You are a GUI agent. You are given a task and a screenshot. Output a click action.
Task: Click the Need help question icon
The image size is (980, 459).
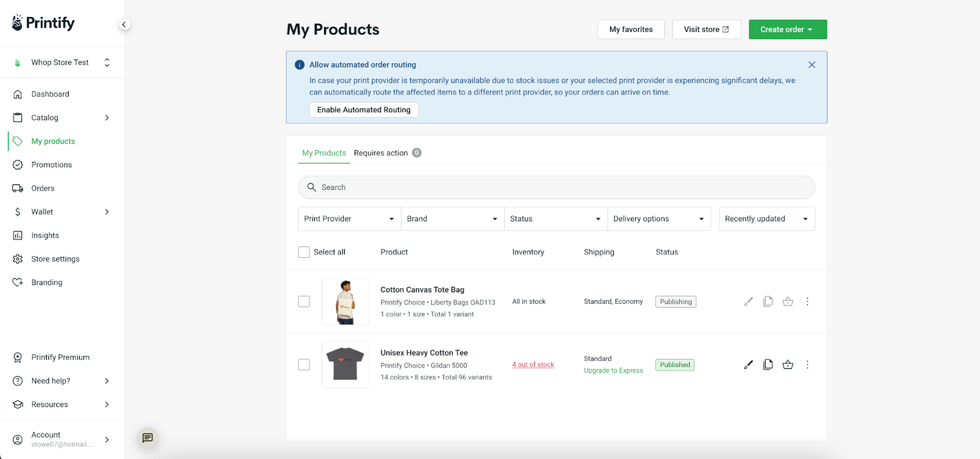pos(18,381)
